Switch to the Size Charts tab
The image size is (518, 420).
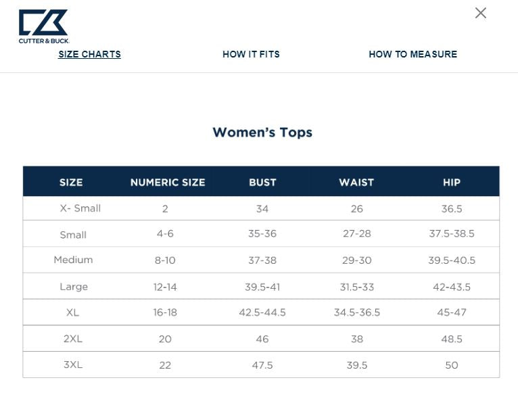tap(89, 54)
